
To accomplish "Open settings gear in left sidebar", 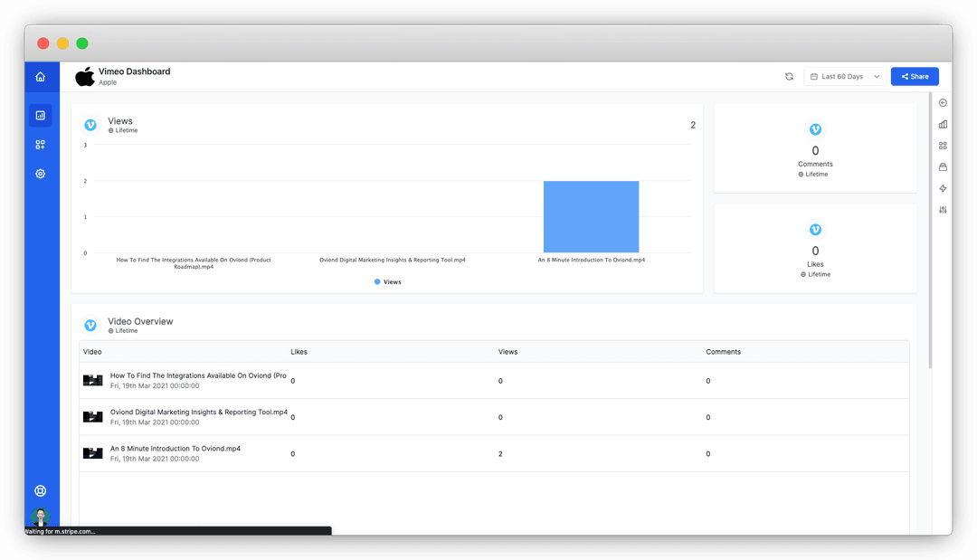I will pyautogui.click(x=41, y=174).
